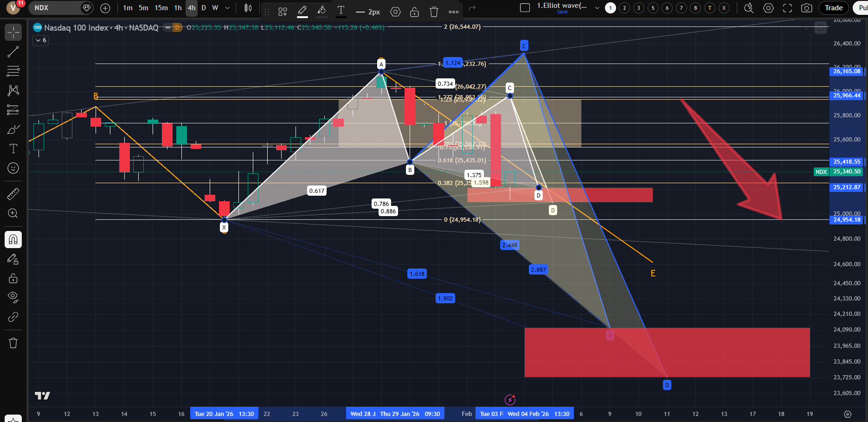Screen dimensions: 868x422
Task: Expand the collapsed indicators legend showing 6
Action: pyautogui.click(x=41, y=40)
